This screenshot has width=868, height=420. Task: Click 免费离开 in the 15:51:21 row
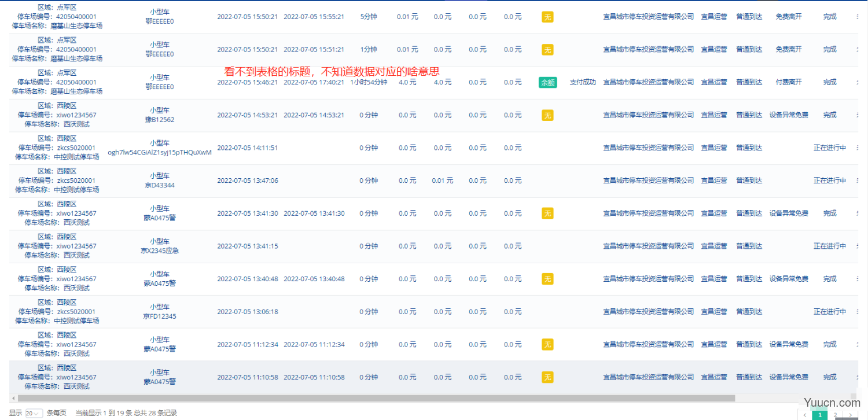tap(789, 50)
